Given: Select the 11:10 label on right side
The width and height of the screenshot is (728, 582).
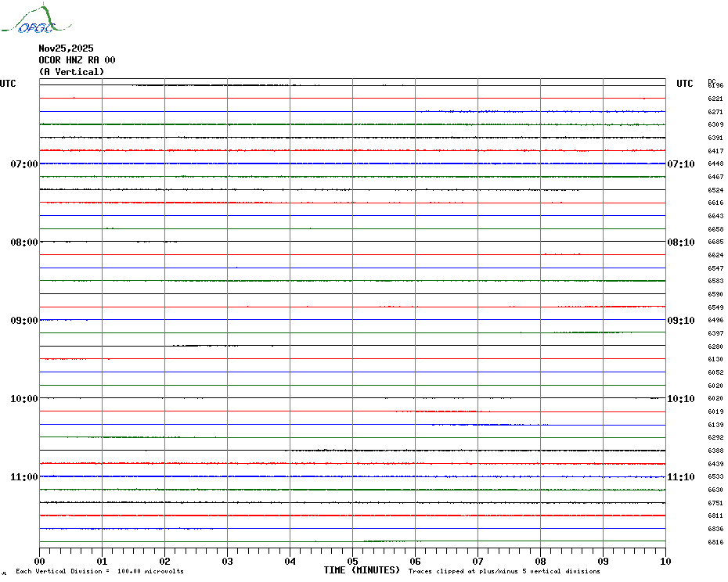Looking at the screenshot, I should coord(681,477).
